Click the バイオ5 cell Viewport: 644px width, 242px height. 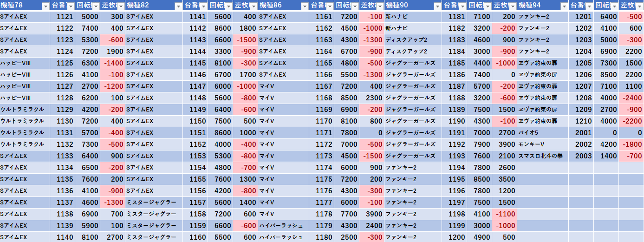coord(543,133)
